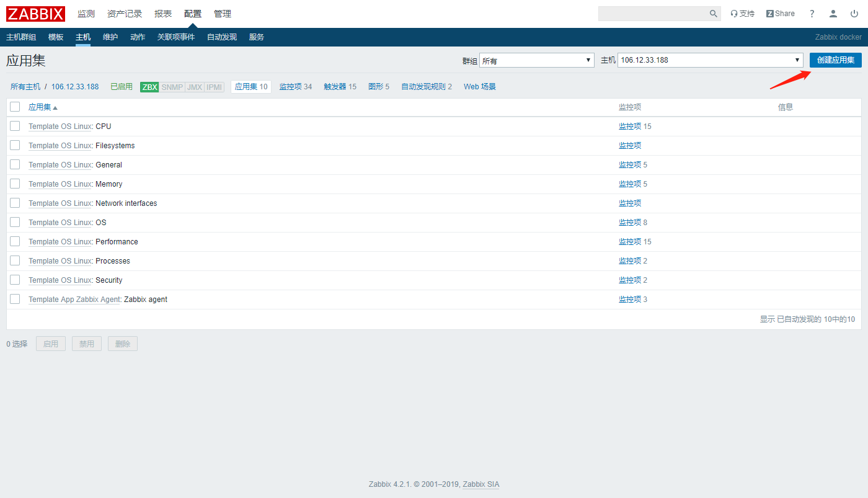Check the Filesystems application checkbox

click(x=15, y=145)
